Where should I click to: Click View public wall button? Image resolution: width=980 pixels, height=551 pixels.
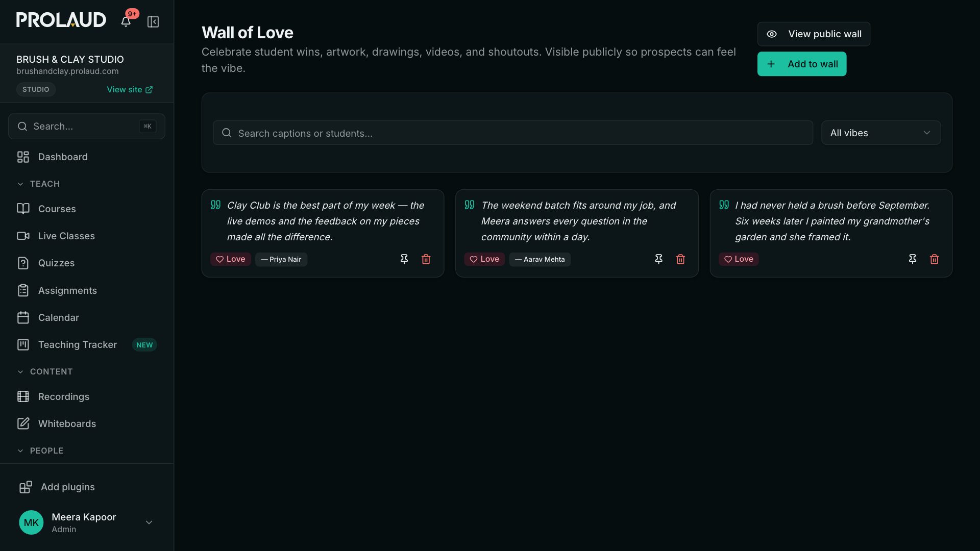[x=814, y=34]
